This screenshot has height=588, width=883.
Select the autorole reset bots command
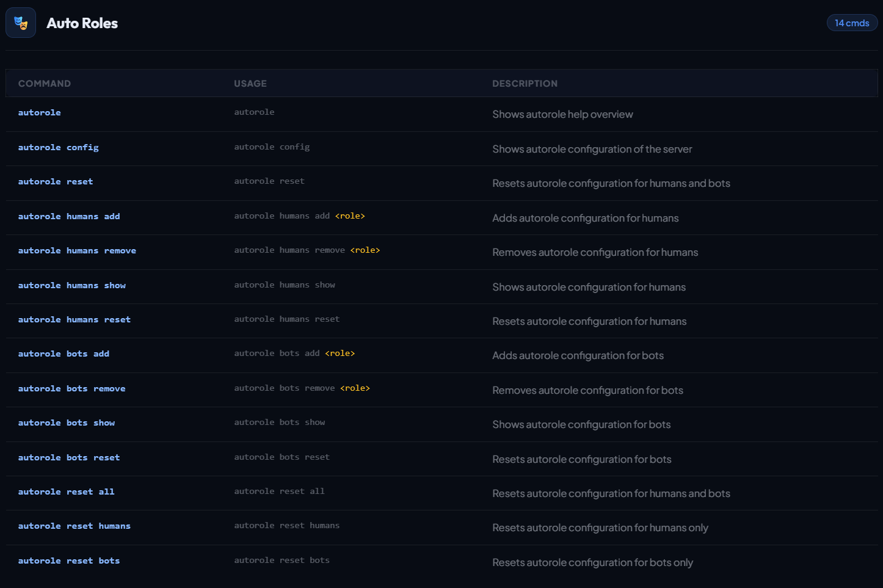69,561
